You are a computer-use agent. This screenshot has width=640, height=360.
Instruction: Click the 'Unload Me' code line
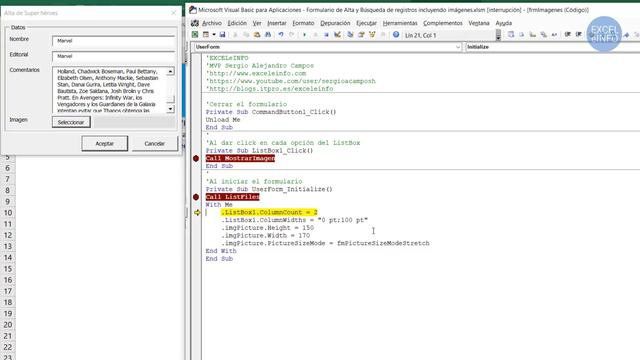(223, 120)
